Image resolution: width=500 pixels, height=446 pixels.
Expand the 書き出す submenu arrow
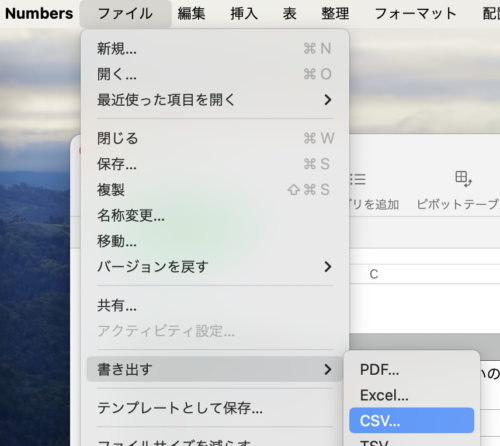[328, 369]
